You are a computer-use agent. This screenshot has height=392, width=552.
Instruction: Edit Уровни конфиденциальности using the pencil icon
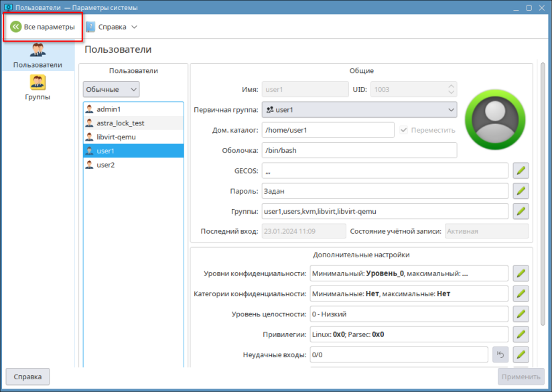coord(521,273)
